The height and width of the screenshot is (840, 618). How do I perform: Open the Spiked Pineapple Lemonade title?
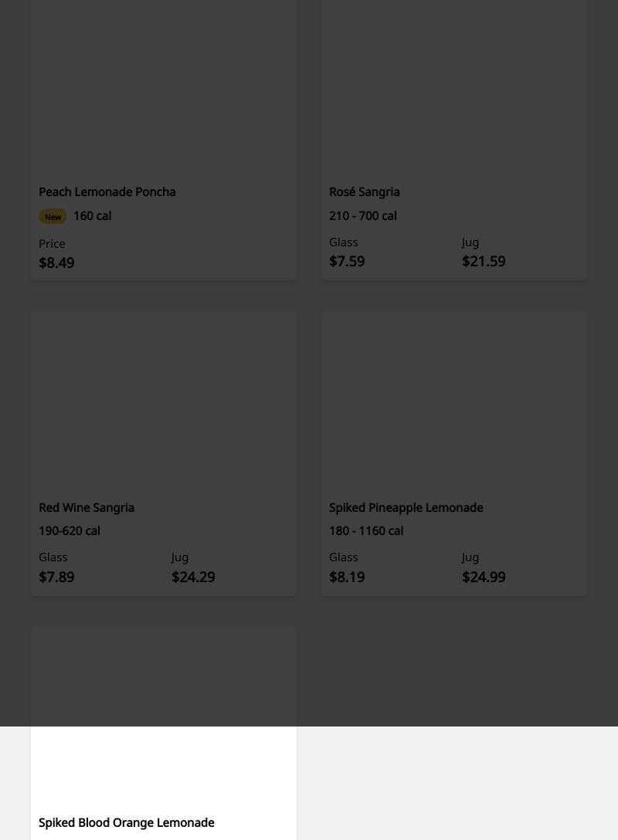click(406, 507)
